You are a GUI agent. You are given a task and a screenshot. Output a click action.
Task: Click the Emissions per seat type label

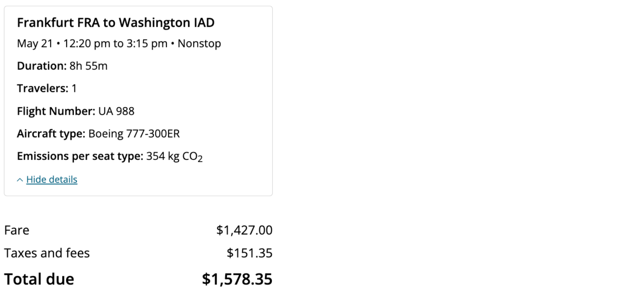tap(80, 156)
